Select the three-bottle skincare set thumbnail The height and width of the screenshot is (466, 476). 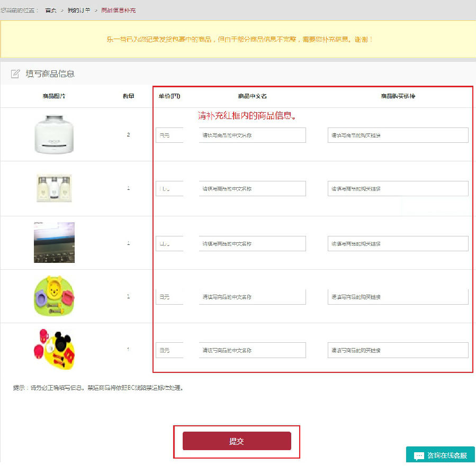pyautogui.click(x=53, y=188)
